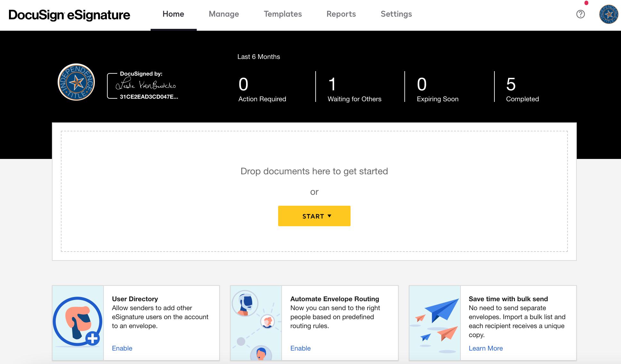Screen dimensions: 621x364
Task: Click the Automate Envelope Routing illustration
Action: click(x=256, y=323)
